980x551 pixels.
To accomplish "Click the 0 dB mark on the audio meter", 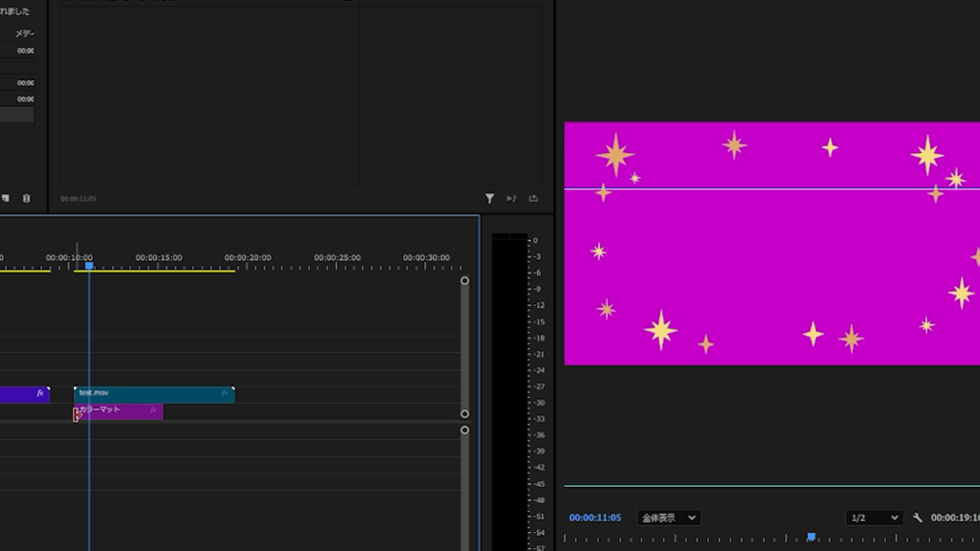I will [535, 240].
